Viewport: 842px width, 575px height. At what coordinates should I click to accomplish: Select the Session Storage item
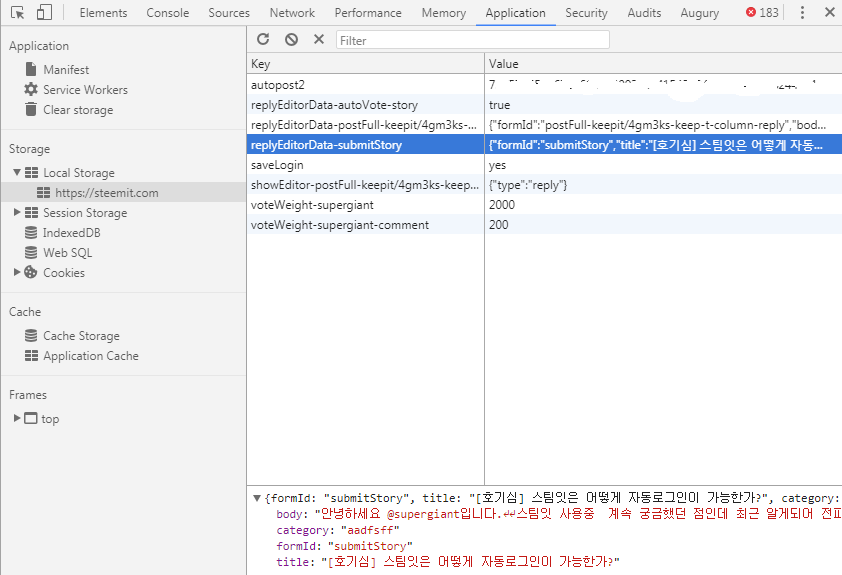(85, 213)
